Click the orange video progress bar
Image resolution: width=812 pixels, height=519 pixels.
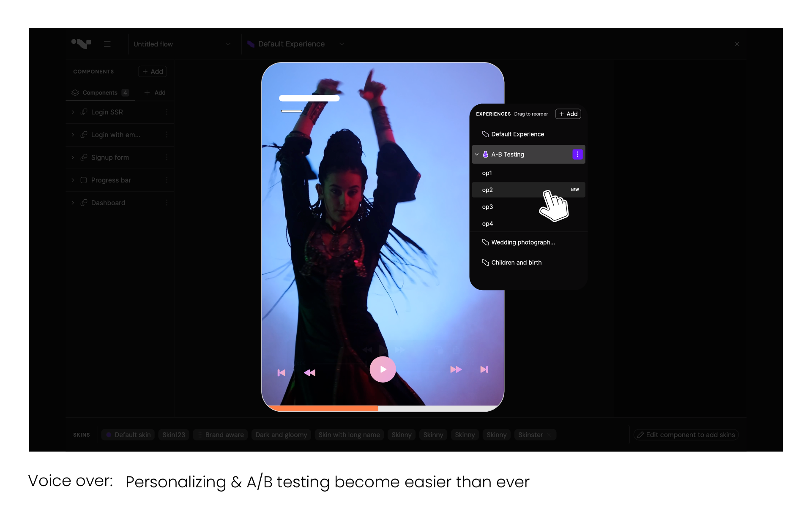[324, 408]
